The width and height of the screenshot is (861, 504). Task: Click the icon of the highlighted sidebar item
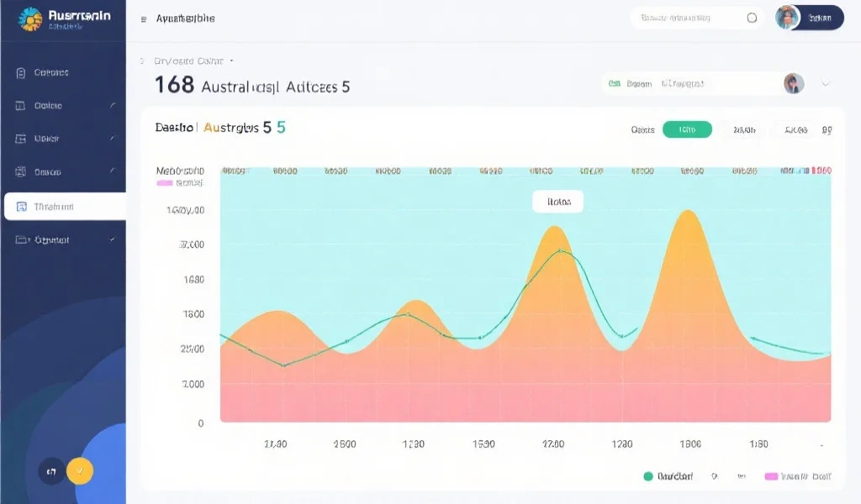[x=21, y=207]
